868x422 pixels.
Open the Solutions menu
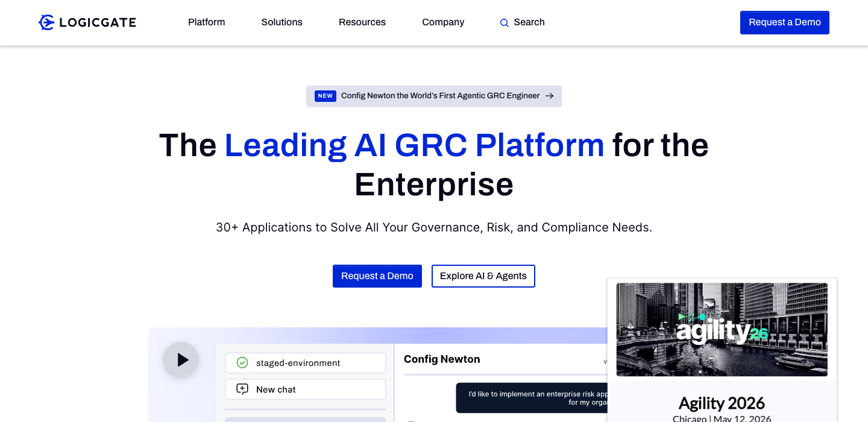pos(281,22)
